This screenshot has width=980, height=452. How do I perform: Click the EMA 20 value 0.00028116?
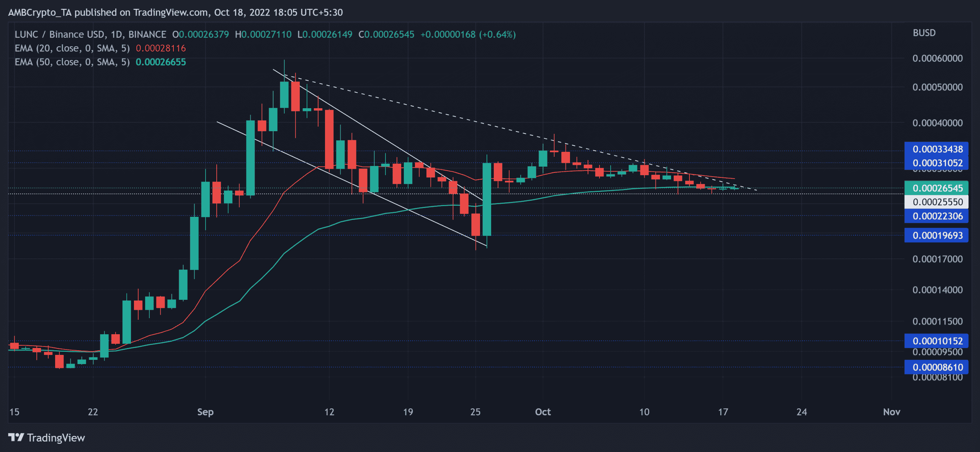tap(161, 48)
